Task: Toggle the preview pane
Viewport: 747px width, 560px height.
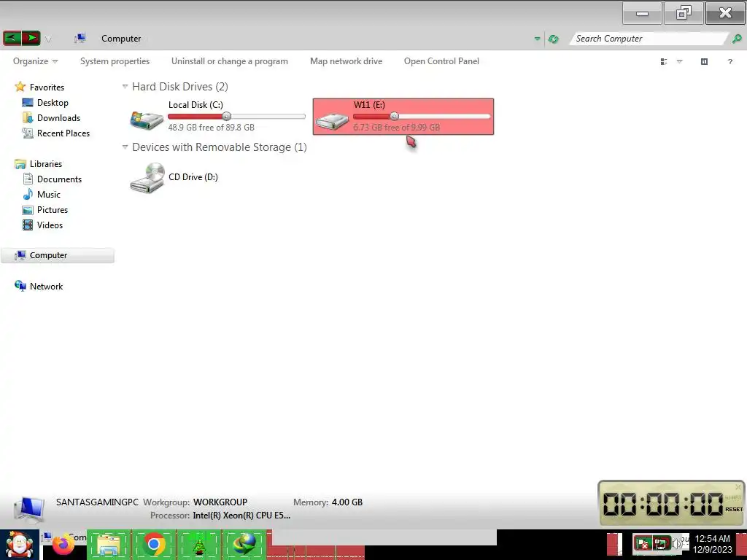Action: click(x=704, y=61)
